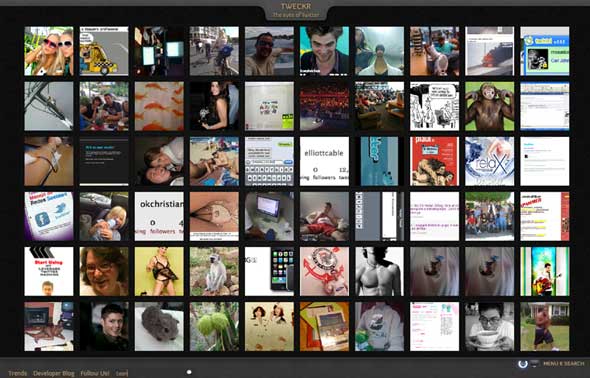Open smiling man on teal background photo
The image size is (590, 378).
pos(324,51)
